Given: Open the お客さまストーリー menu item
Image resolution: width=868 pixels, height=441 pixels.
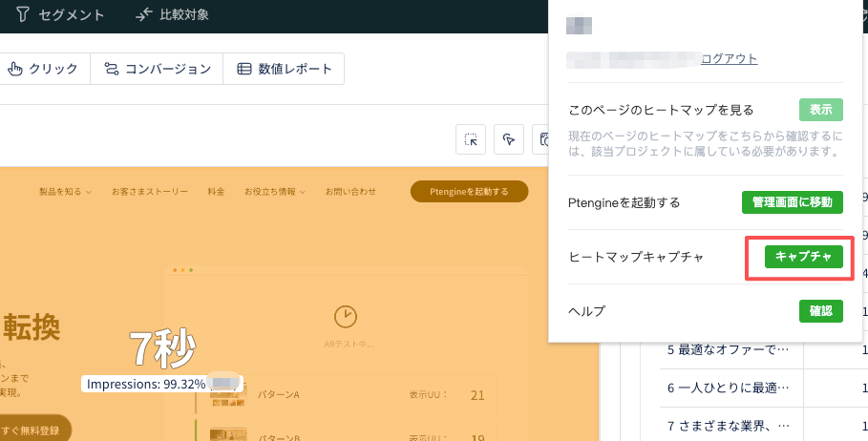Looking at the screenshot, I should pos(149,192).
